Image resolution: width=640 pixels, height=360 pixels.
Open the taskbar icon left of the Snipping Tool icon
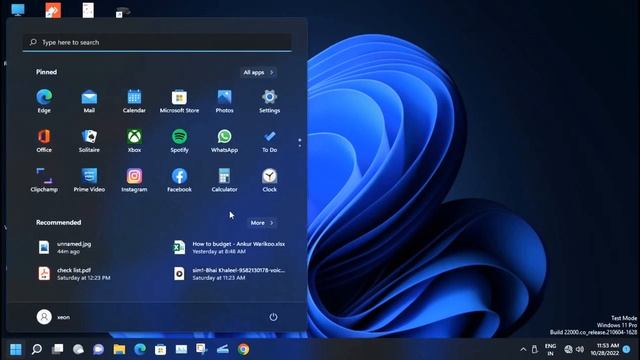pos(182,349)
